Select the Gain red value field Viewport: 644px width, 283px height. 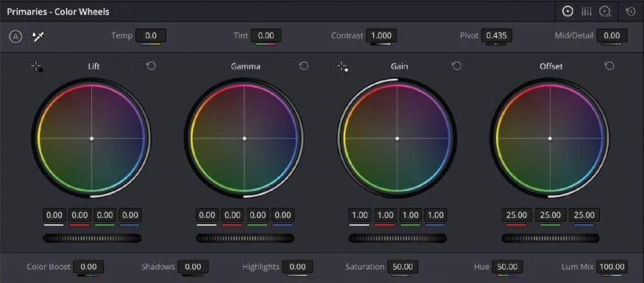point(385,214)
